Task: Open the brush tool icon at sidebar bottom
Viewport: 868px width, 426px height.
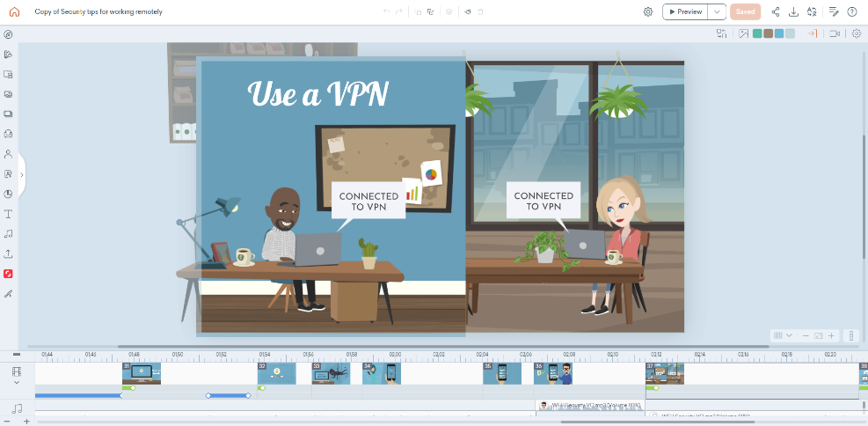Action: (8, 294)
